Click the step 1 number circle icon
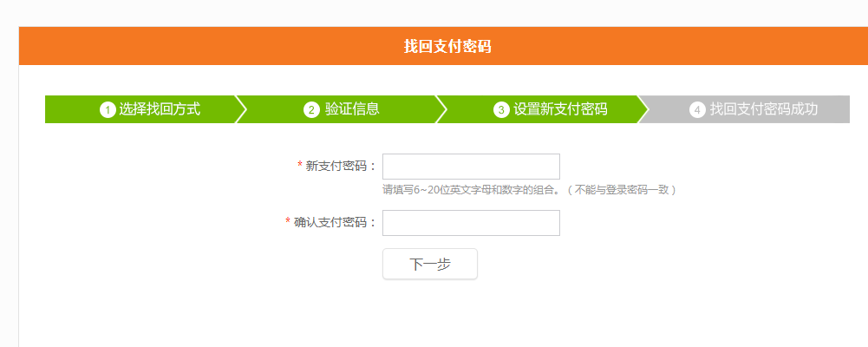 (x=107, y=109)
